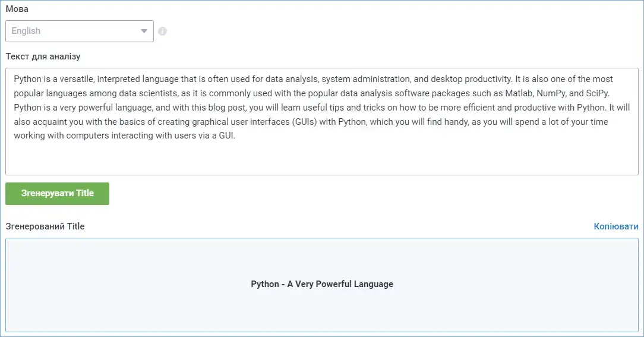Place cursor at word 'NumPy' in text

pos(551,93)
